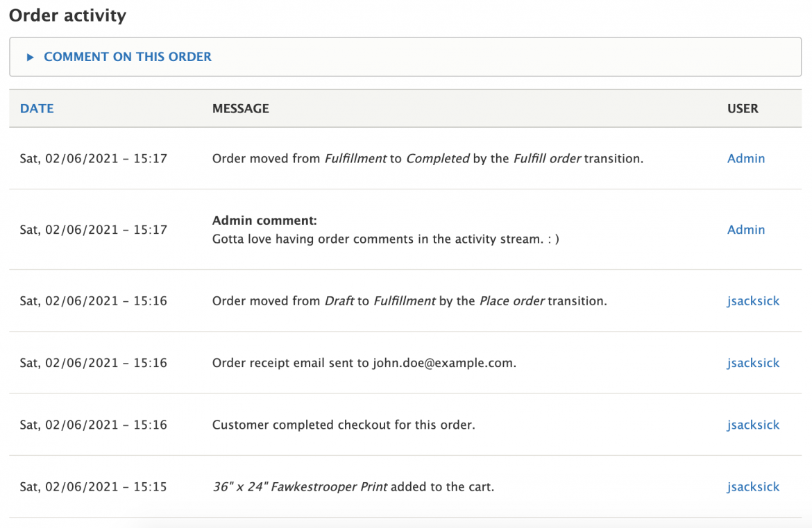Select the Fulfillment to Completed transition message
The height and width of the screenshot is (528, 812).
click(x=428, y=158)
